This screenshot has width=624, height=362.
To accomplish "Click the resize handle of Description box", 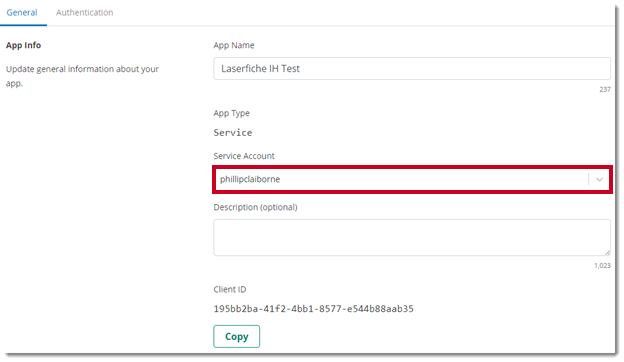I will (607, 253).
